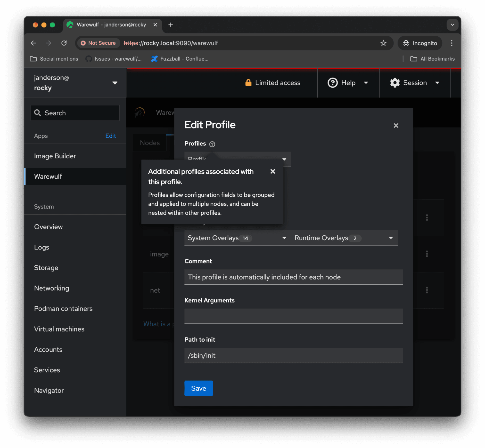The image size is (485, 448).
Task: Click the Limited access button
Action: [x=272, y=83]
